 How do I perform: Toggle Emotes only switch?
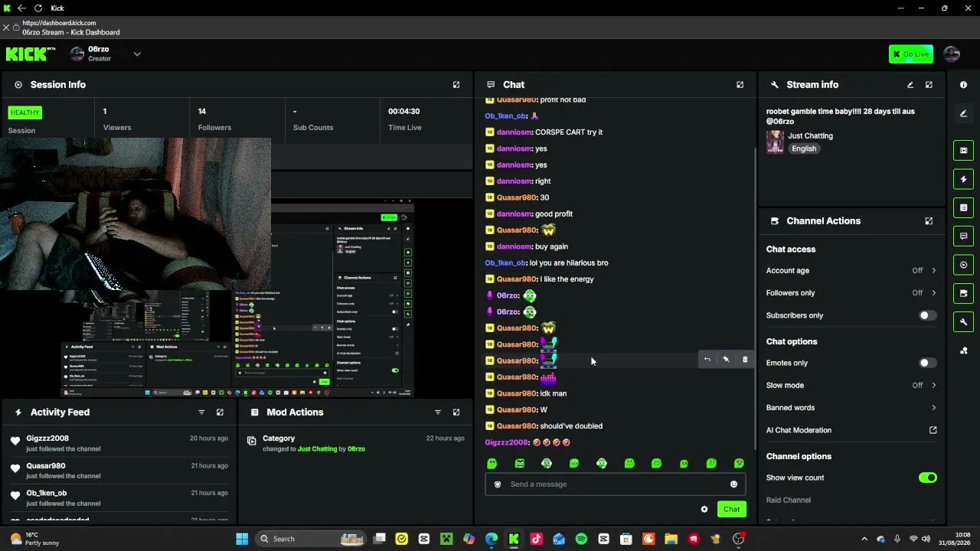(927, 363)
